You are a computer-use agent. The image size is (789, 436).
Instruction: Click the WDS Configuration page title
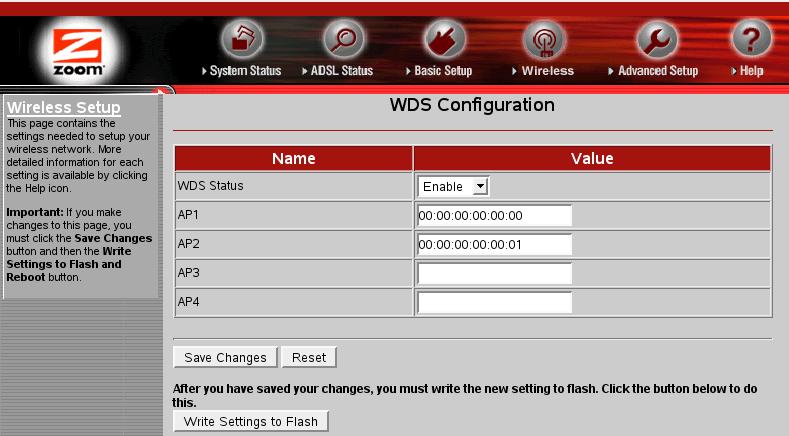click(472, 105)
